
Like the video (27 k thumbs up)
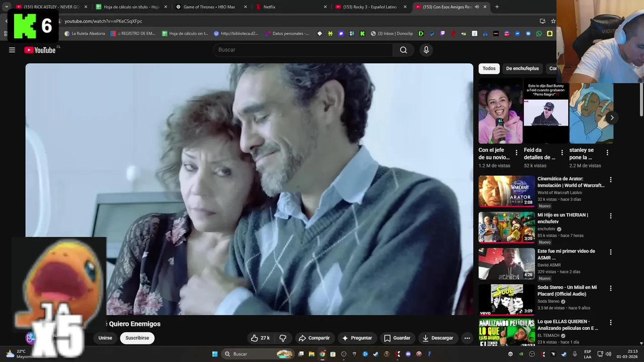pos(261,338)
